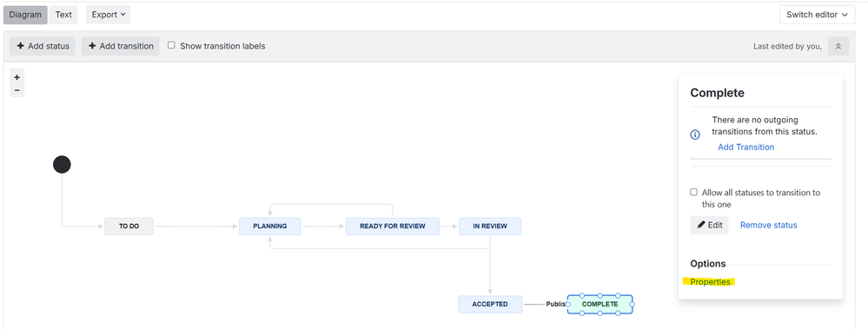
Task: Select the IN REVIEW status node
Action: click(x=490, y=227)
